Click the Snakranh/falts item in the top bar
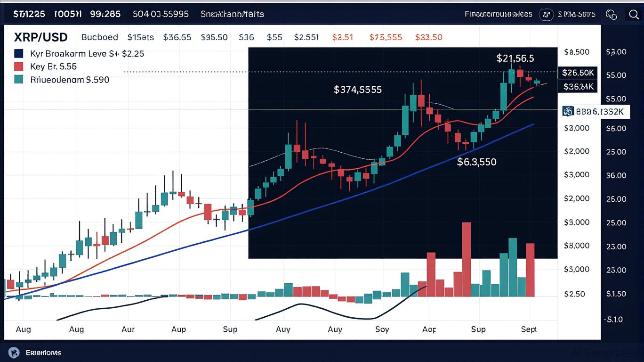This screenshot has height=362, width=644. 232,14
